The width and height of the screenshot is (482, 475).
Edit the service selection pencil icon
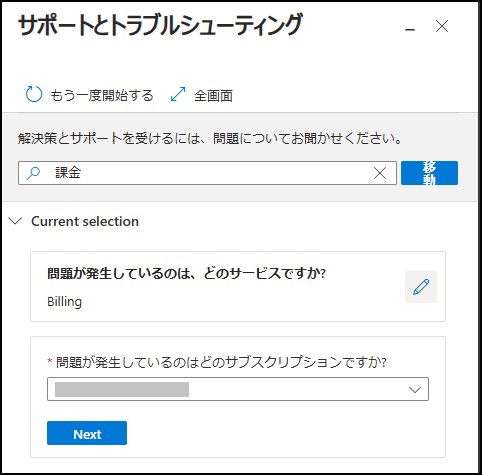421,287
